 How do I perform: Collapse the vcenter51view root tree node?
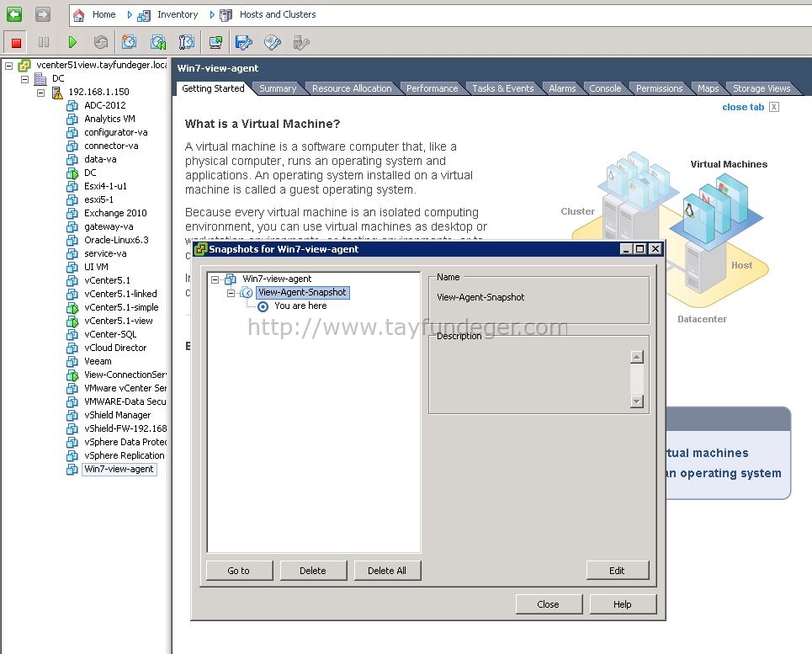coord(8,66)
